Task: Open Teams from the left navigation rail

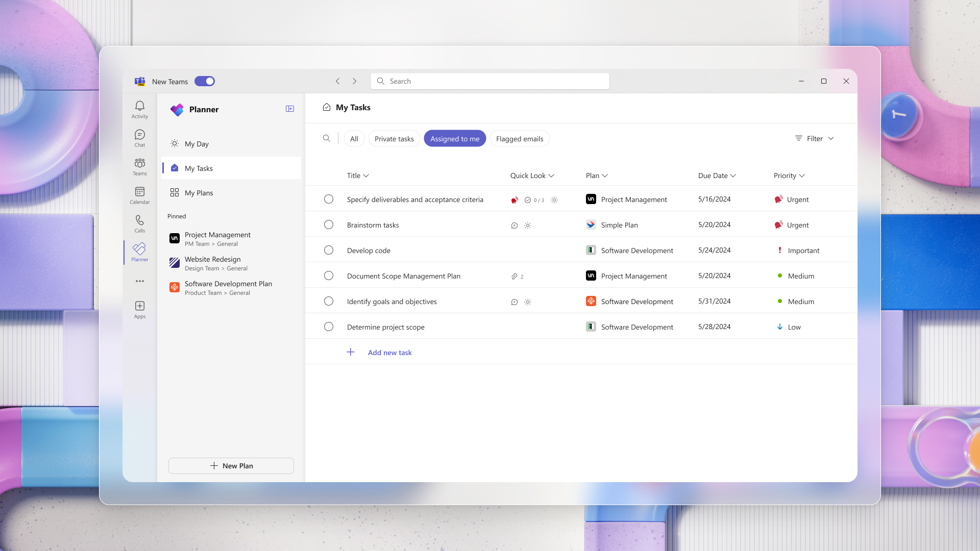Action: (139, 166)
